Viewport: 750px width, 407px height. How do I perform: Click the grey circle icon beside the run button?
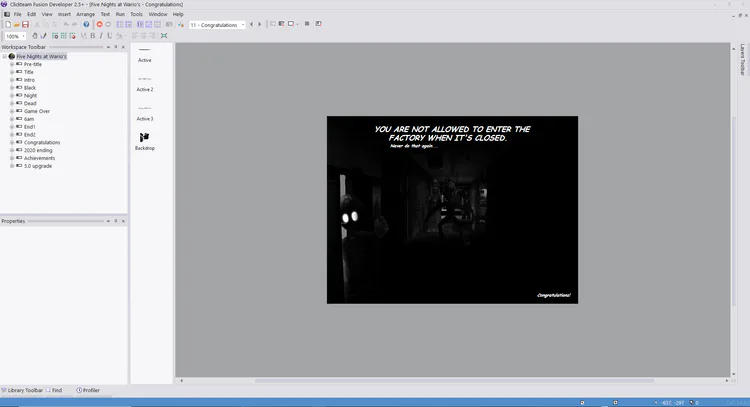pyautogui.click(x=108, y=24)
